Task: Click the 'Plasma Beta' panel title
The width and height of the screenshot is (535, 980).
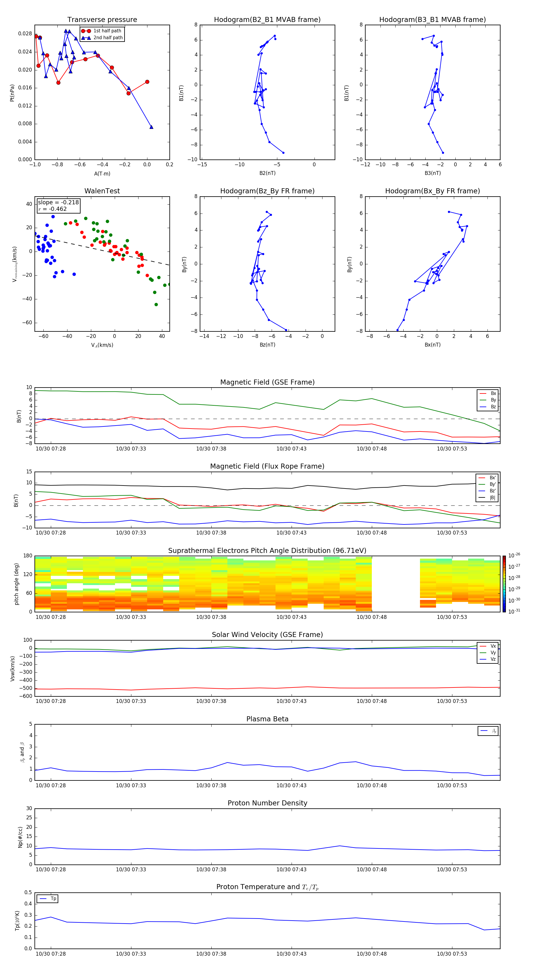Action: click(x=267, y=719)
